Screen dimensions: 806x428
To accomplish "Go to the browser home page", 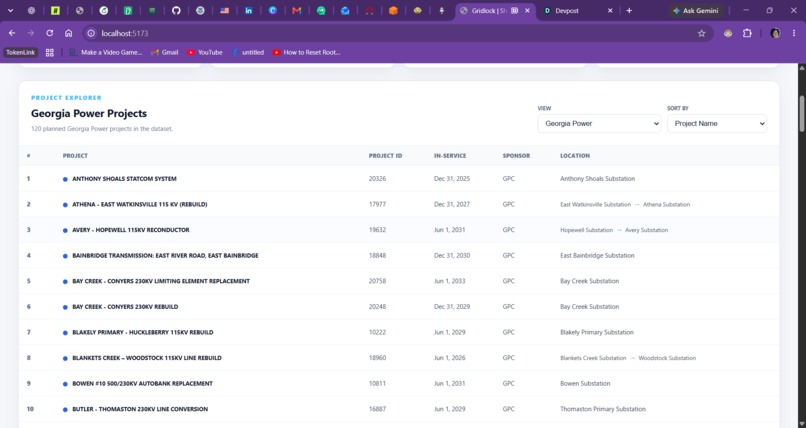I will click(x=68, y=33).
